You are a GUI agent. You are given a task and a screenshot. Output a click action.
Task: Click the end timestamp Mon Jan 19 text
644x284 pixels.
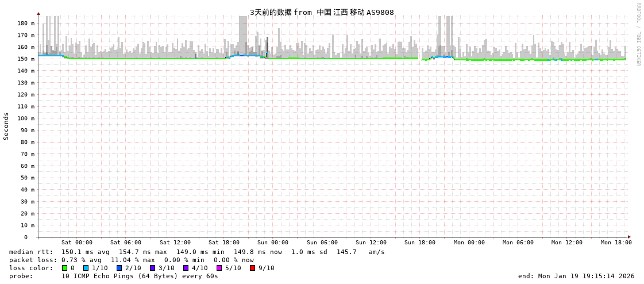[576, 276]
